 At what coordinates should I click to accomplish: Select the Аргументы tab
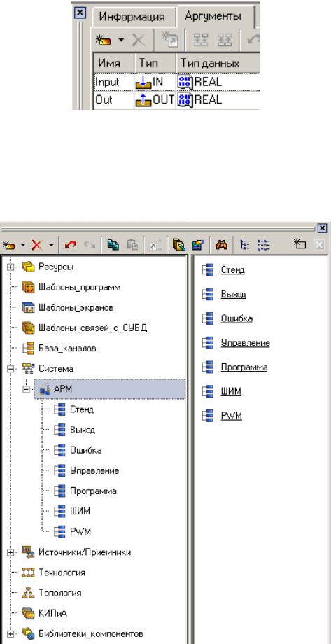[x=212, y=16]
